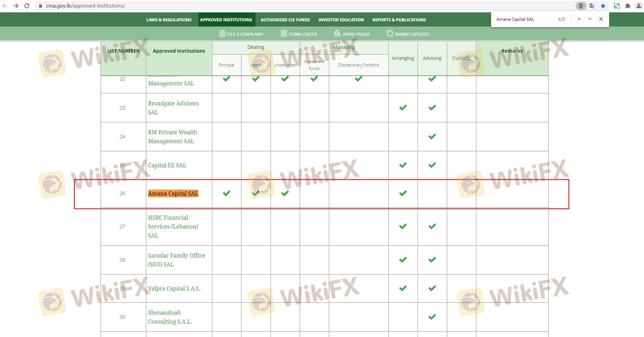Viewport: 644px width, 337px height.
Task: Click the Avoid Fraud icon
Action: (x=337, y=33)
